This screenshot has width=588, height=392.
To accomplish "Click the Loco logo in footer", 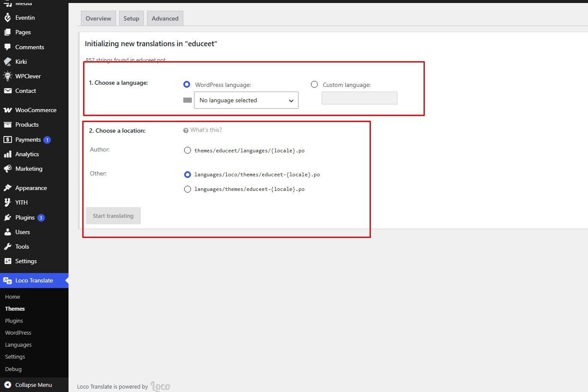I will (x=161, y=386).
